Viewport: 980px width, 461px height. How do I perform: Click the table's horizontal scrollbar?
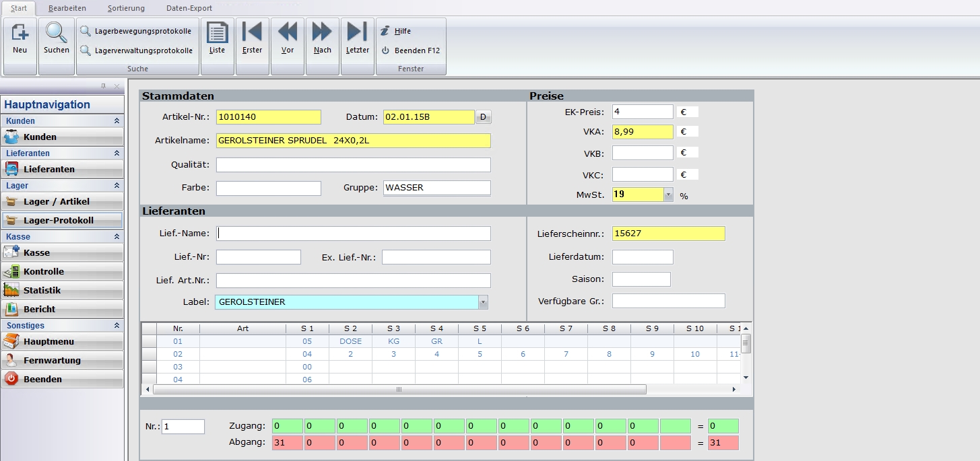399,390
